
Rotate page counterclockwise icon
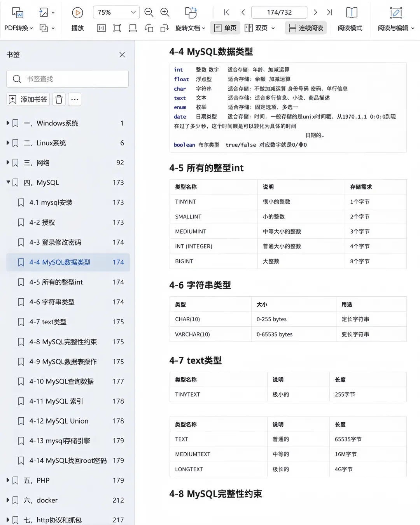pyautogui.click(x=149, y=28)
